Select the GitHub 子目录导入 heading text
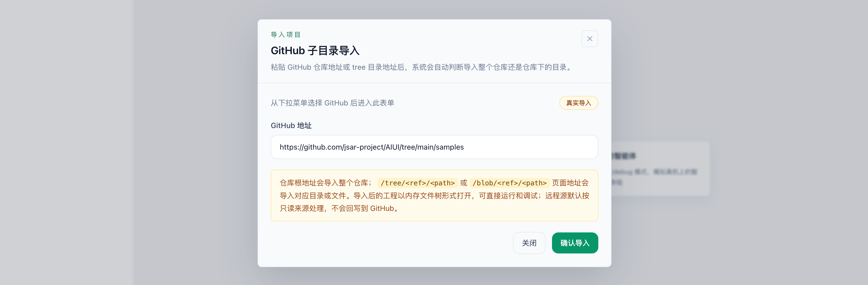Viewport: 868px width, 285px height. click(x=315, y=50)
